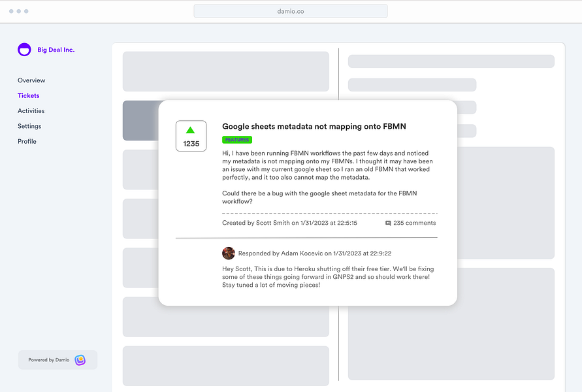Image resolution: width=582 pixels, height=392 pixels.
Task: Click the Created by Scott Smith line
Action: [289, 223]
